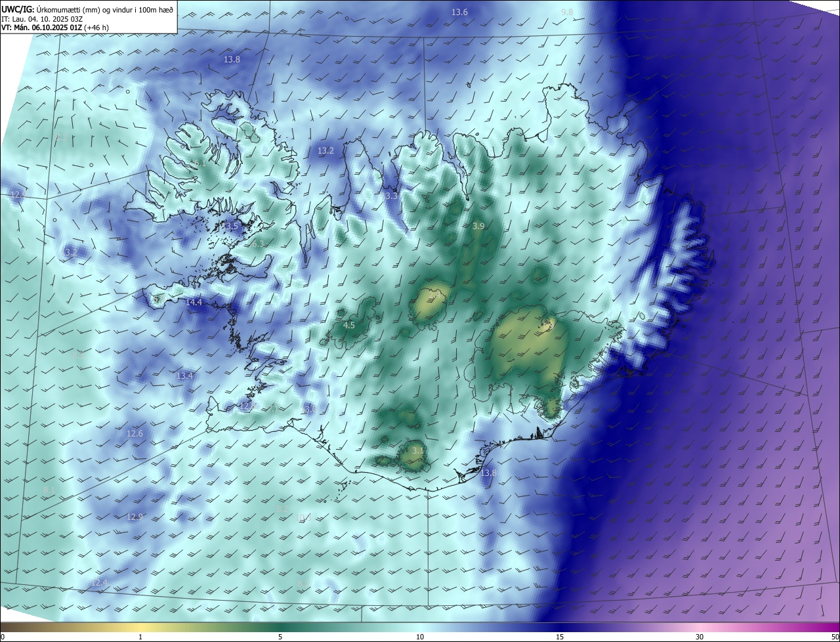840x642 pixels.
Task: Click the 13.5 value label
Action: 230,226
